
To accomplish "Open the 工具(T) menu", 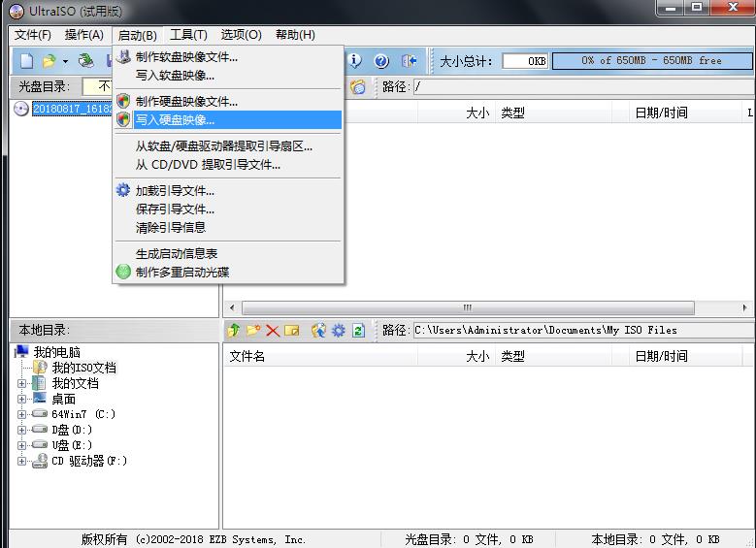I will (x=188, y=35).
